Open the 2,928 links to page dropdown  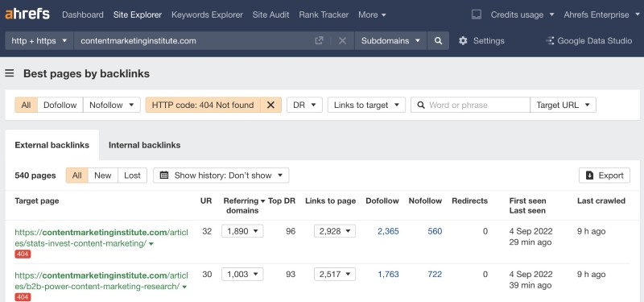click(x=335, y=231)
